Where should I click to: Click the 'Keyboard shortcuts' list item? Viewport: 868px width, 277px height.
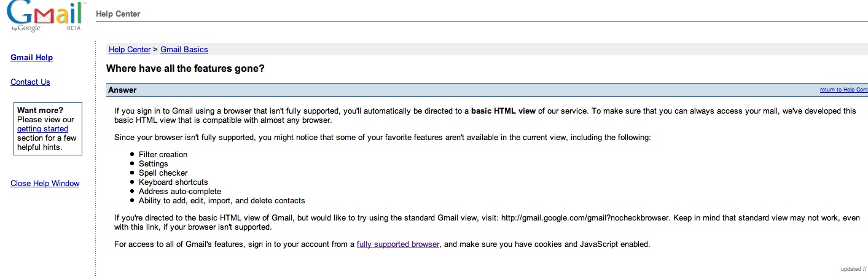(x=173, y=182)
